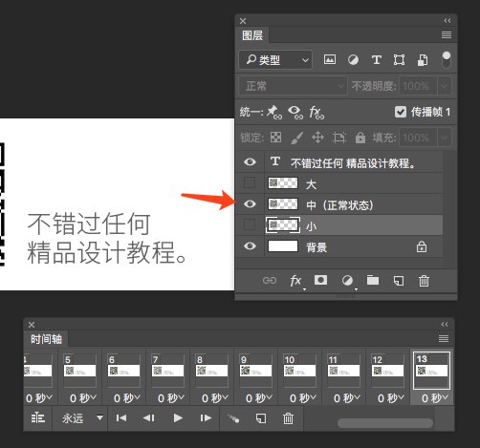Screen dimensions: 480x448
Task: Toggle the 传播帧 1 checkbox
Action: (x=401, y=112)
